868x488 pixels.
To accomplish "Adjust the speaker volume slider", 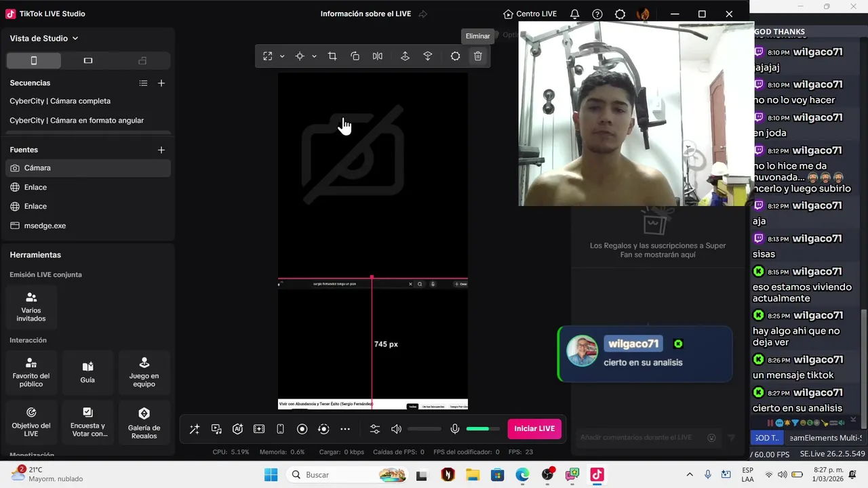I will point(424,429).
